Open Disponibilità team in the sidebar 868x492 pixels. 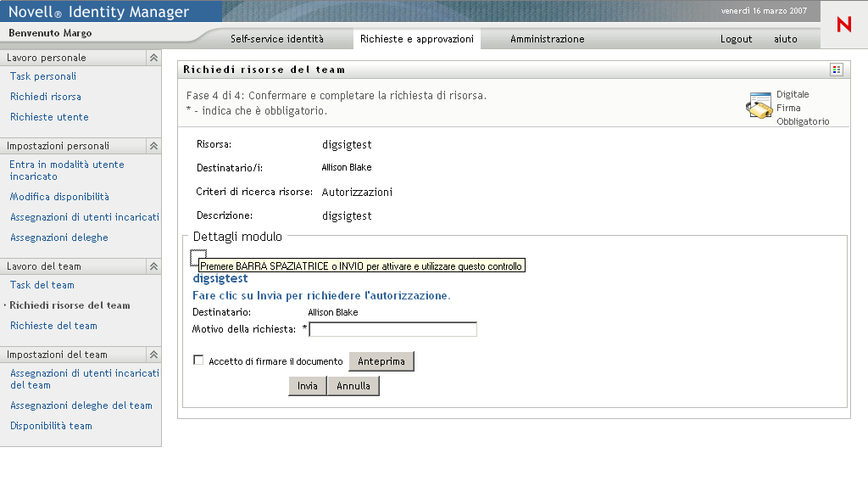[x=51, y=426]
